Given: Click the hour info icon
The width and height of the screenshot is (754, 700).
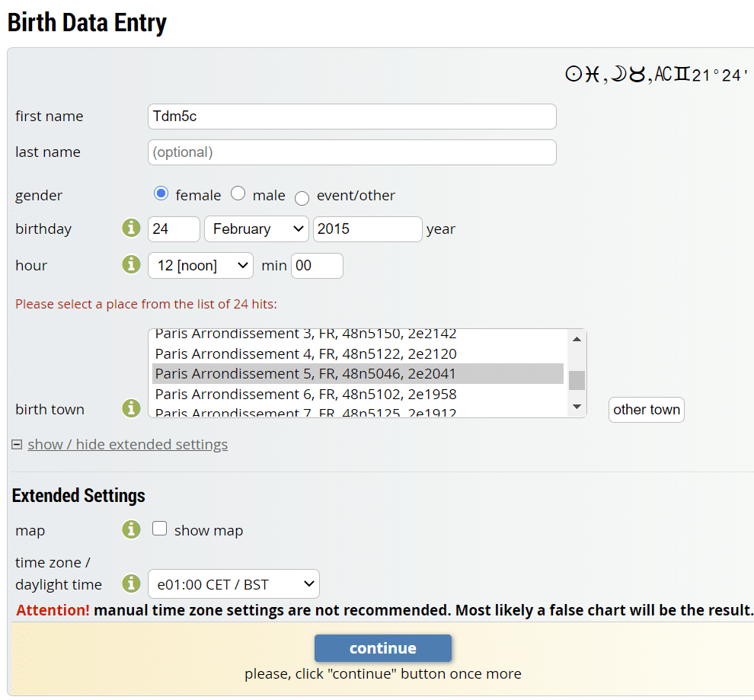Looking at the screenshot, I should [x=131, y=264].
